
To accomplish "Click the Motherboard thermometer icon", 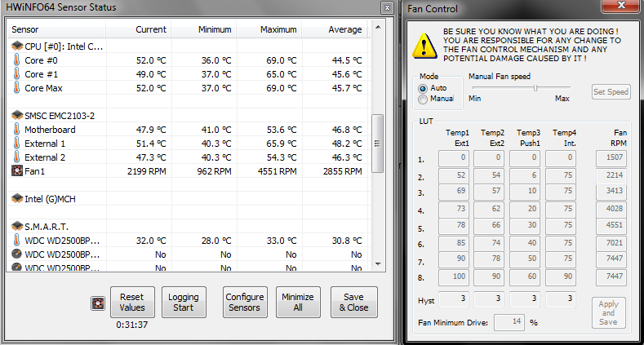I will click(16, 129).
